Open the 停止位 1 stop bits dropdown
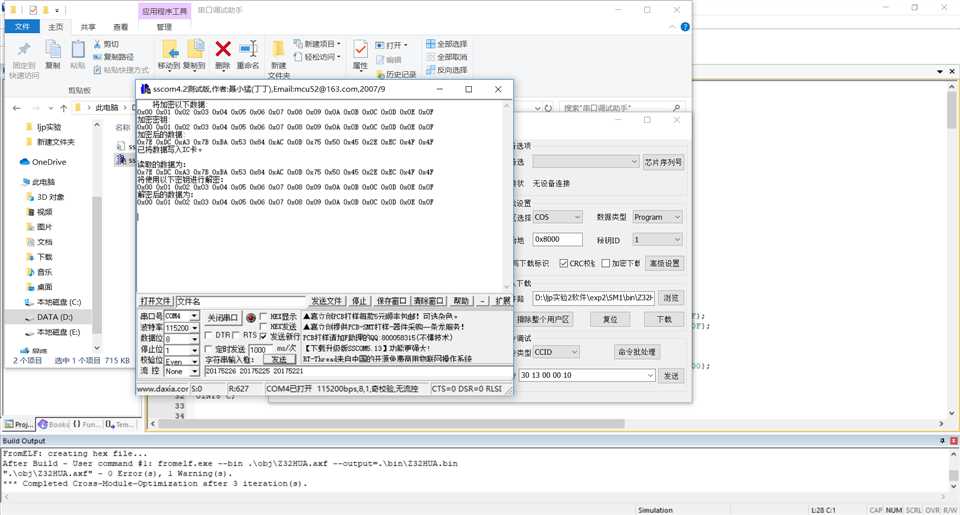The image size is (960, 515). click(194, 350)
